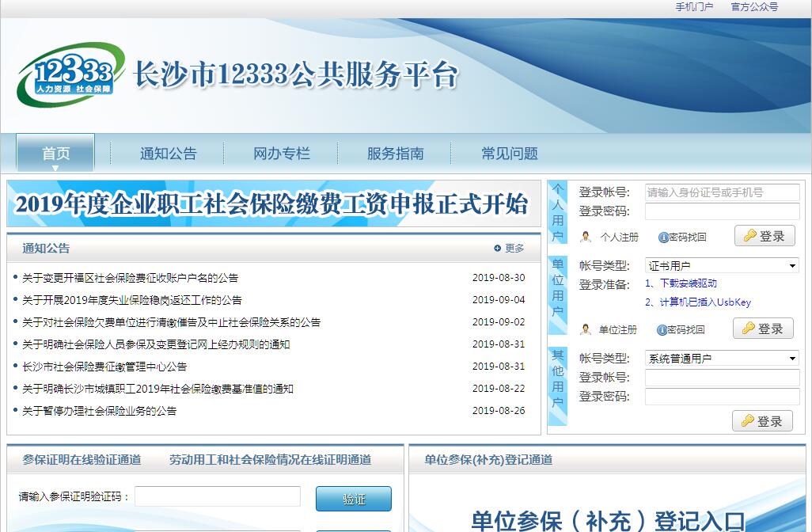Viewport: 812px width, 532px height.
Task: Click the info icon beside personal 密码找回
Action: (x=663, y=237)
